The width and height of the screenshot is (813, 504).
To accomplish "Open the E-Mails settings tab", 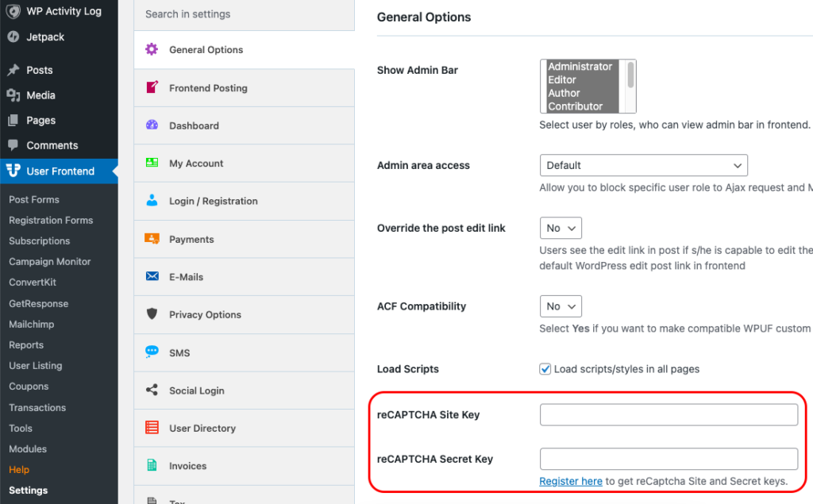I will [x=245, y=277].
